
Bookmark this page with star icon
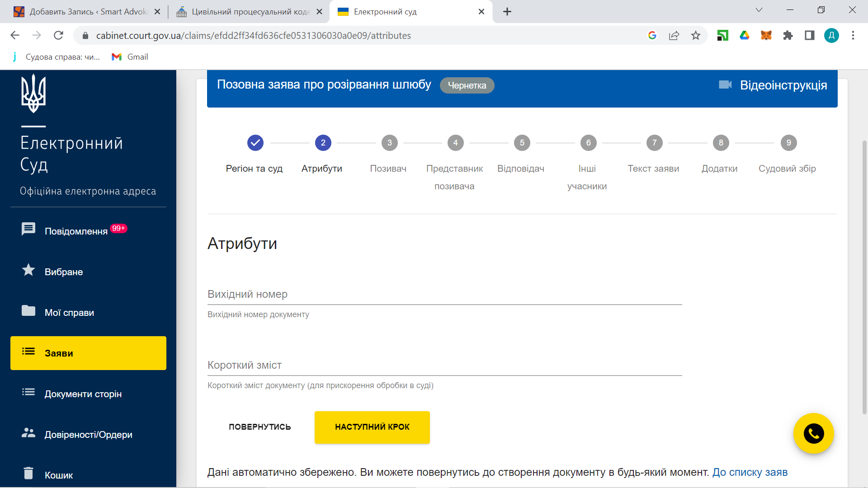(x=695, y=35)
